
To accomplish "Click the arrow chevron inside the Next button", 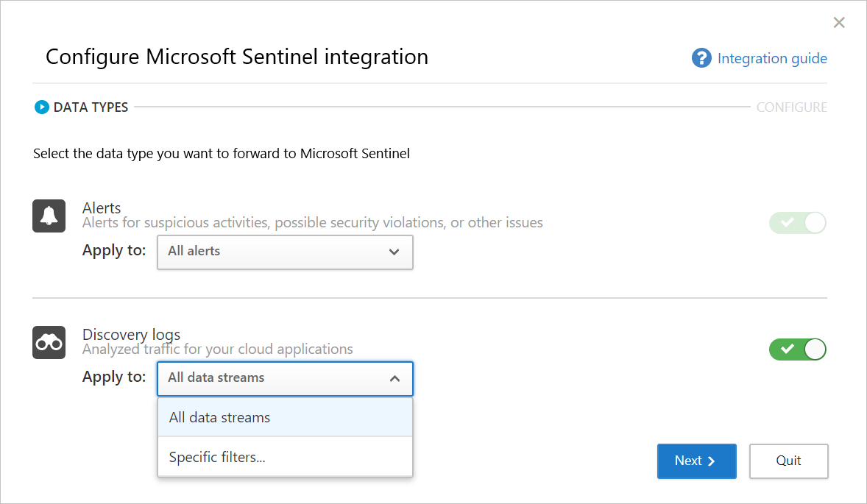I will click(711, 461).
